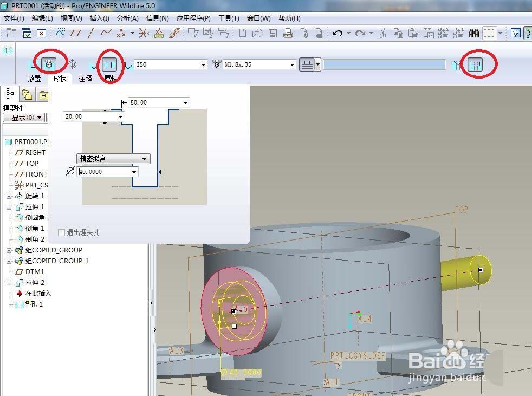This screenshot has height=396, width=532.
Task: Open depth option dropdown arrow
Action: coord(317,64)
